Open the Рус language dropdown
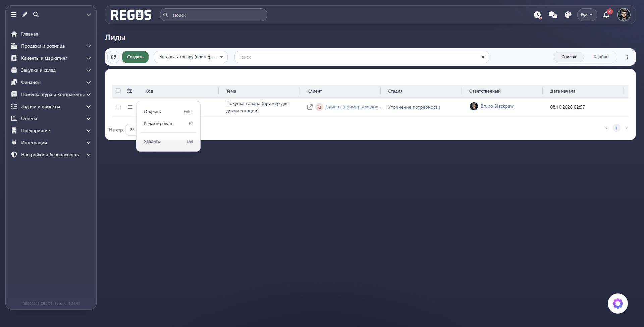Viewport: 644px width, 327px height. point(587,15)
